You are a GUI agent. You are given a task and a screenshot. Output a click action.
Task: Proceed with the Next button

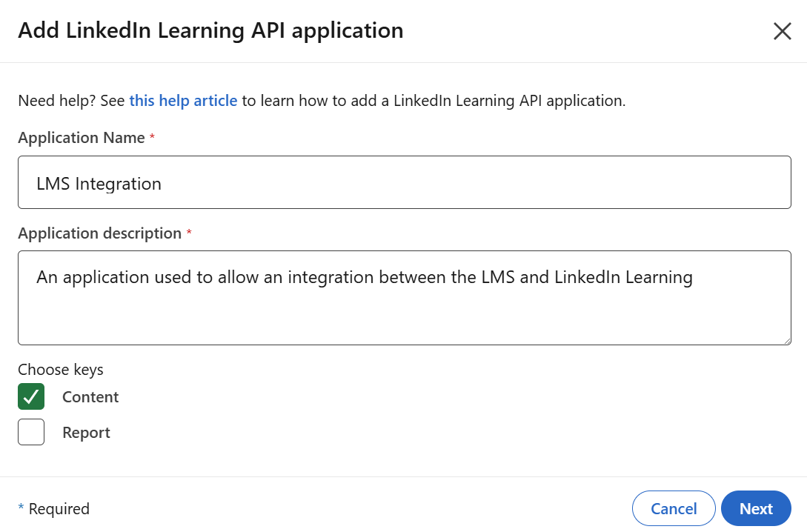click(756, 508)
